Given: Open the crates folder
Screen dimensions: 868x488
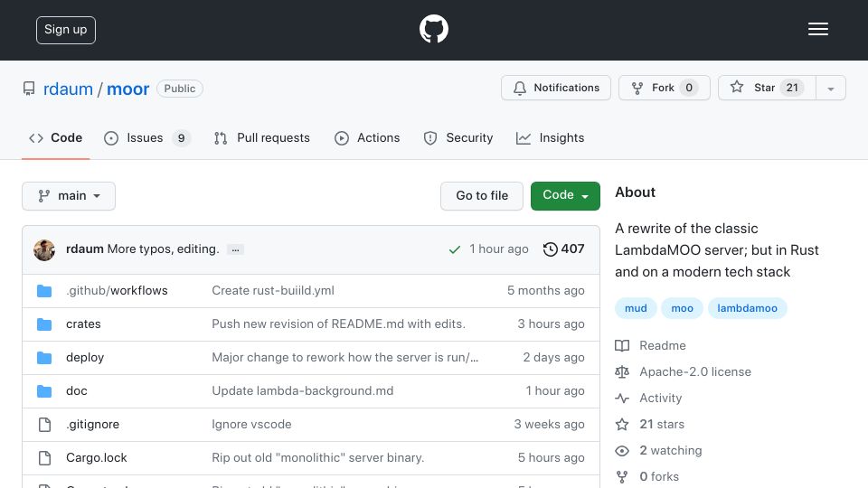Looking at the screenshot, I should click(83, 324).
